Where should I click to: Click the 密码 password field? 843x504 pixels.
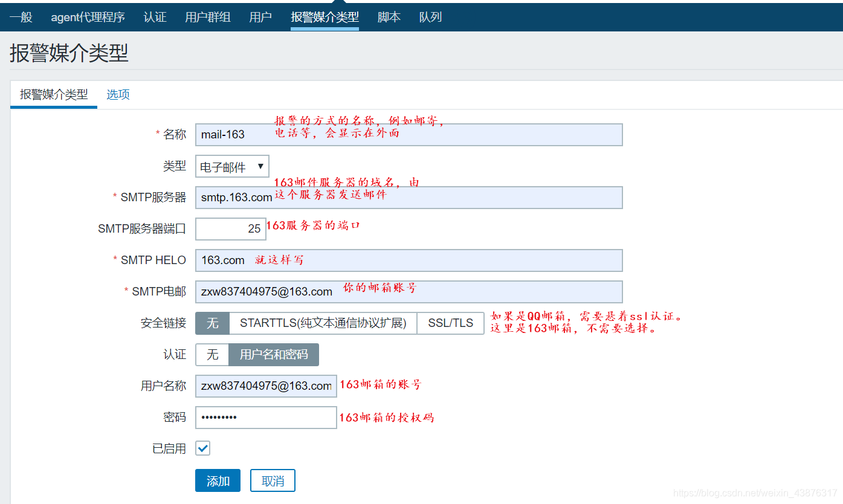(x=266, y=417)
